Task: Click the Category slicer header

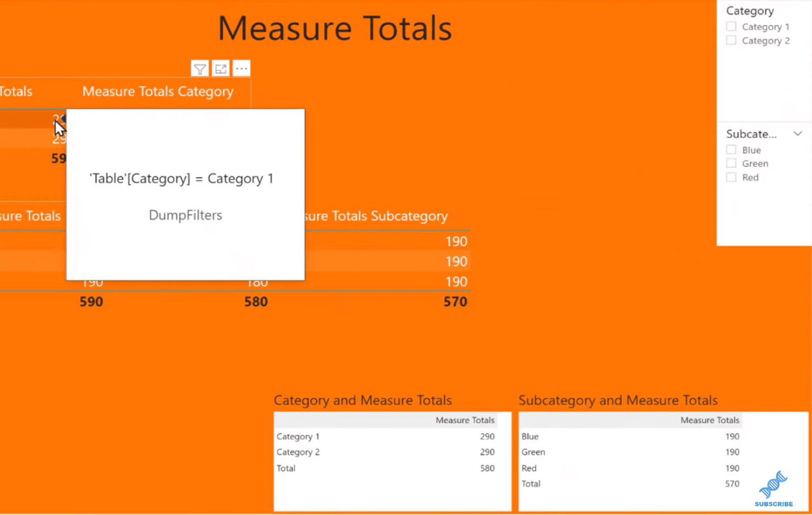Action: (x=750, y=11)
